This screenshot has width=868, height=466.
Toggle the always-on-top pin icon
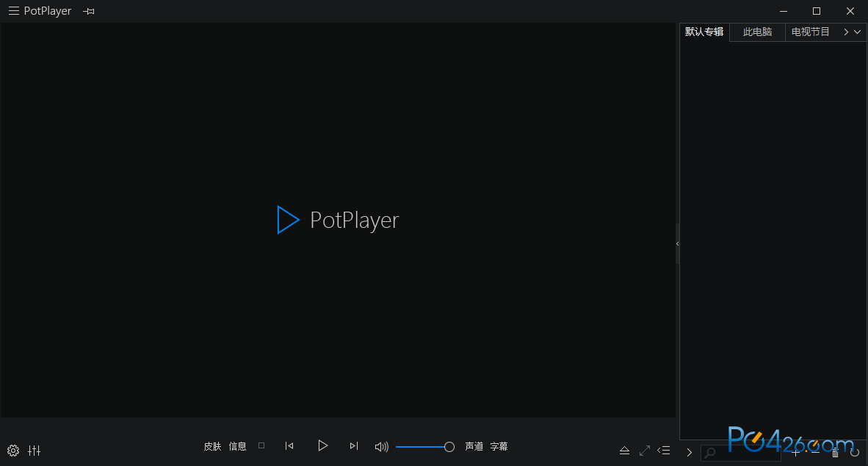(x=89, y=11)
